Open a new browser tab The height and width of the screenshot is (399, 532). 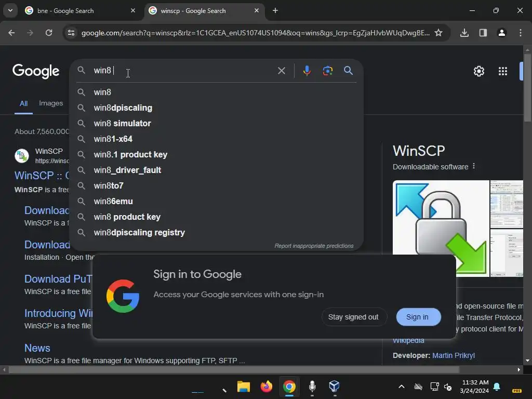point(275,10)
